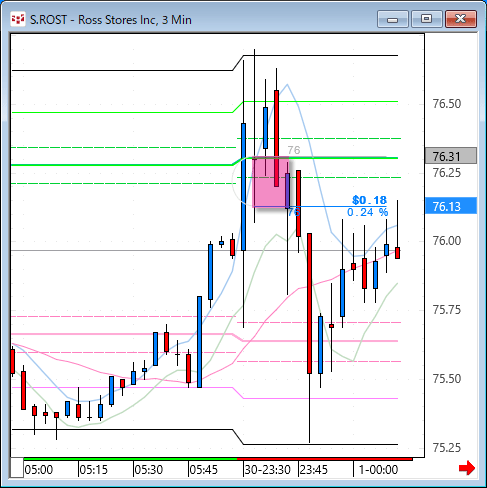The width and height of the screenshot is (487, 488).
Task: Click the red session bar on time axis
Action: tap(325, 459)
